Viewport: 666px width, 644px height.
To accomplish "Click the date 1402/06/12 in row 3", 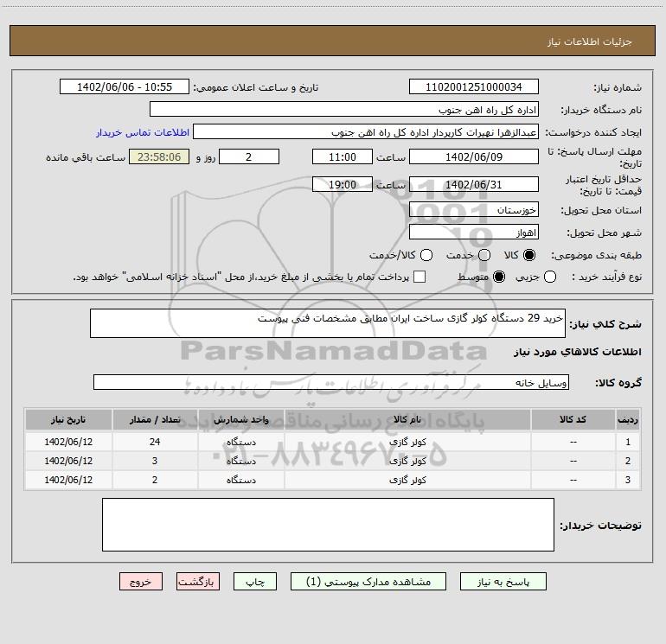I will [68, 480].
